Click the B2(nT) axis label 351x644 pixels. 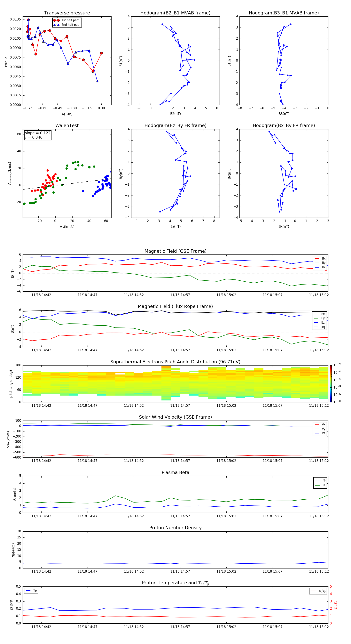pos(175,114)
